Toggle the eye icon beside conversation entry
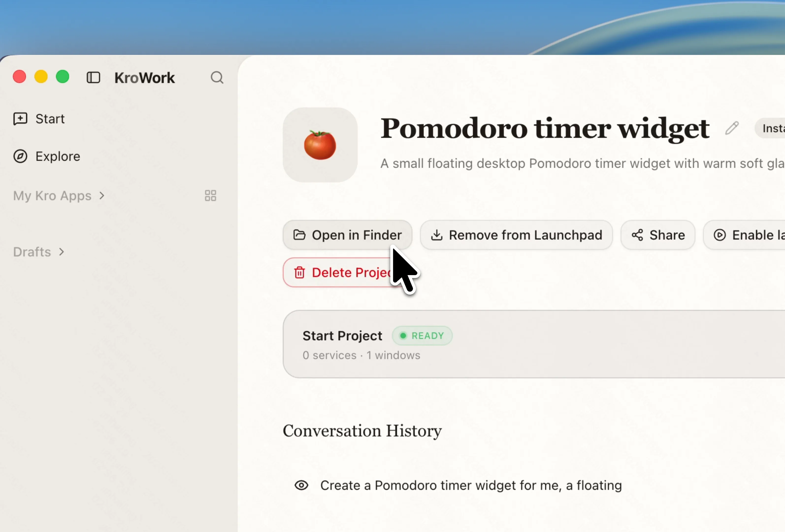 [x=301, y=485]
